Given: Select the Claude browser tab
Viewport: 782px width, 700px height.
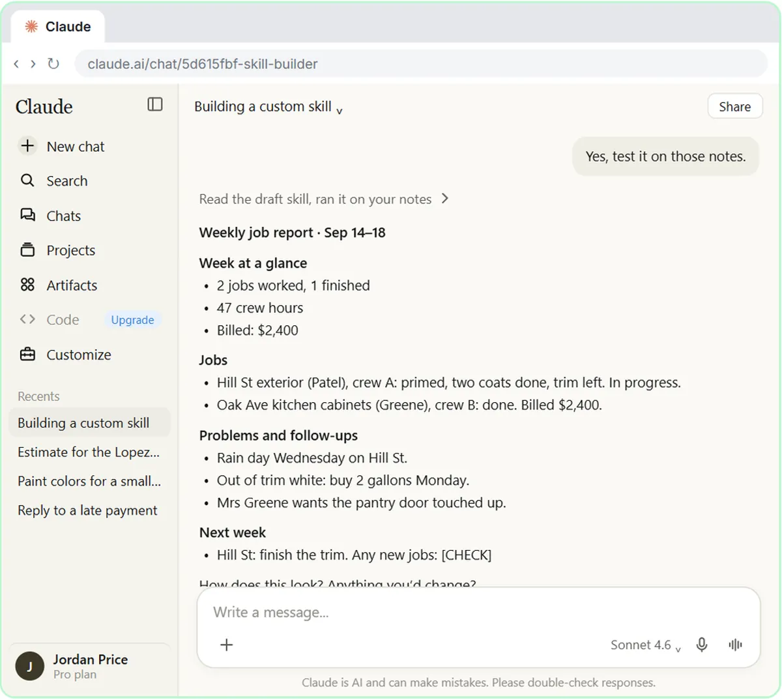Looking at the screenshot, I should 58,27.
